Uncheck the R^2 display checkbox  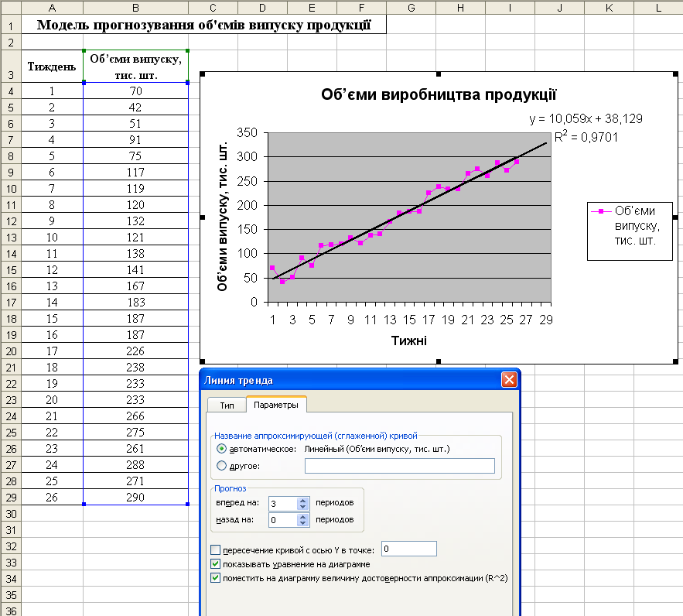(215, 578)
